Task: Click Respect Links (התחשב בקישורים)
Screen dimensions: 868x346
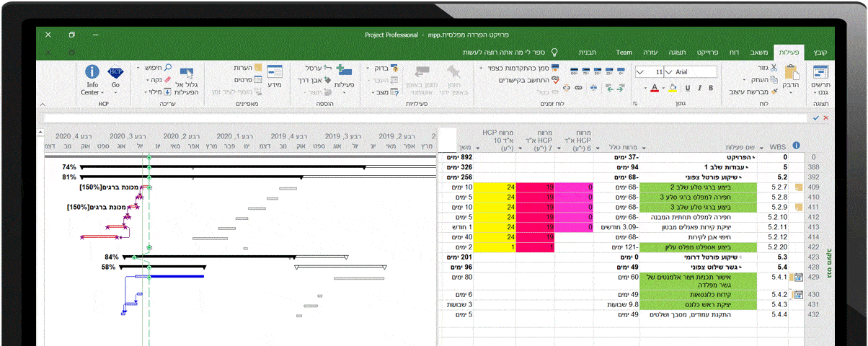Action: tap(528, 80)
